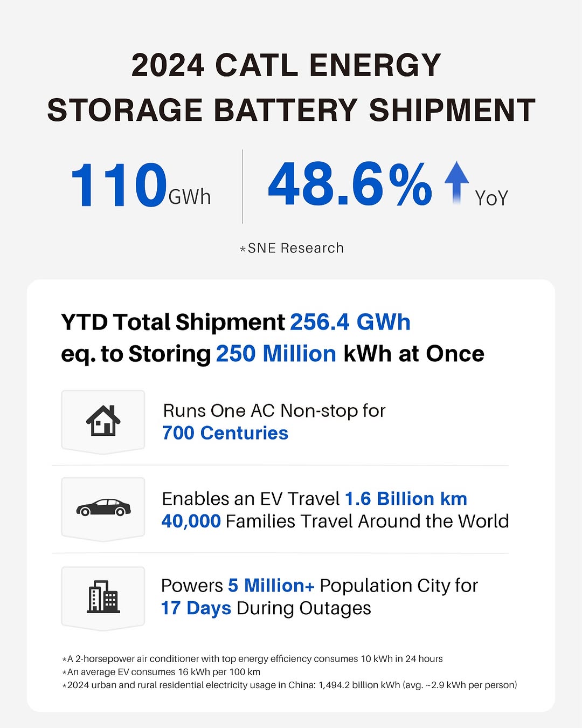Click the blue upward arrow icon
582x728 pixels.
click(456, 182)
